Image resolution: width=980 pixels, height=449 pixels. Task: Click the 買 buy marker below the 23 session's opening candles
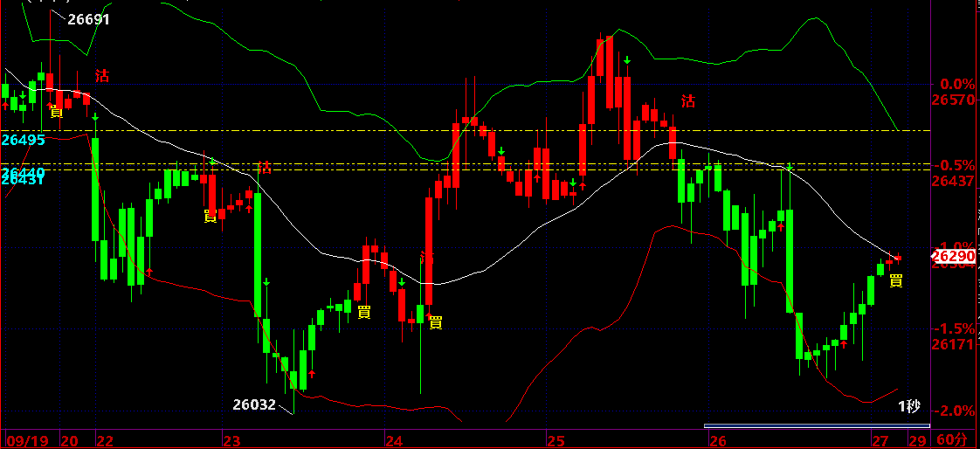point(210,216)
